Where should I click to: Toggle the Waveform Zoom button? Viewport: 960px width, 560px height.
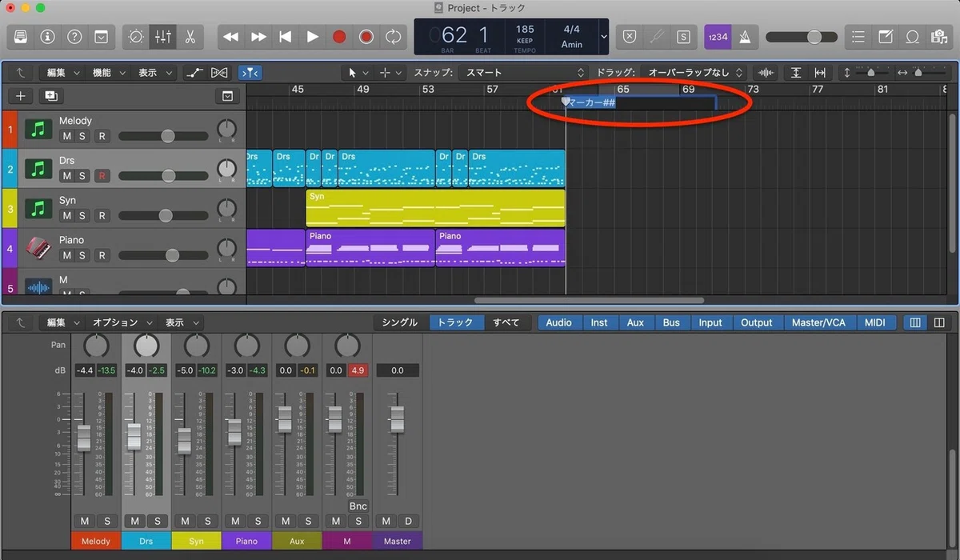[766, 73]
